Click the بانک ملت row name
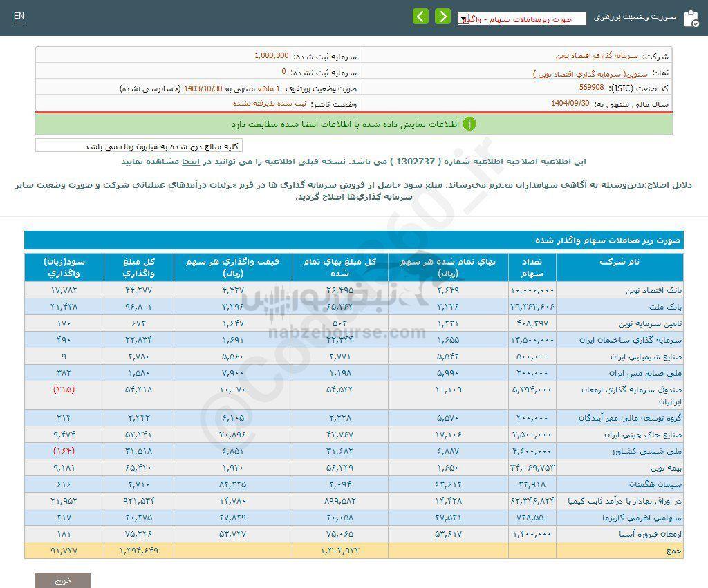This screenshot has width=708, height=588. (666, 307)
